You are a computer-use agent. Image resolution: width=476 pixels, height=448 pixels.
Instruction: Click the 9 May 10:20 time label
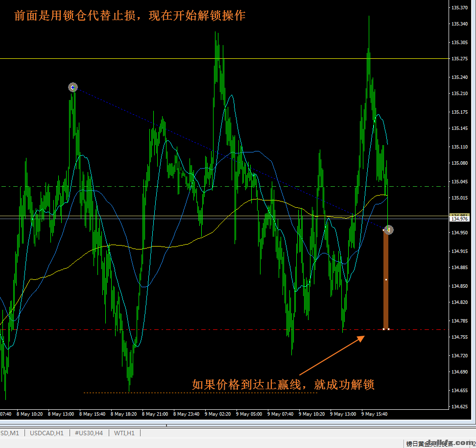[x=312, y=414]
